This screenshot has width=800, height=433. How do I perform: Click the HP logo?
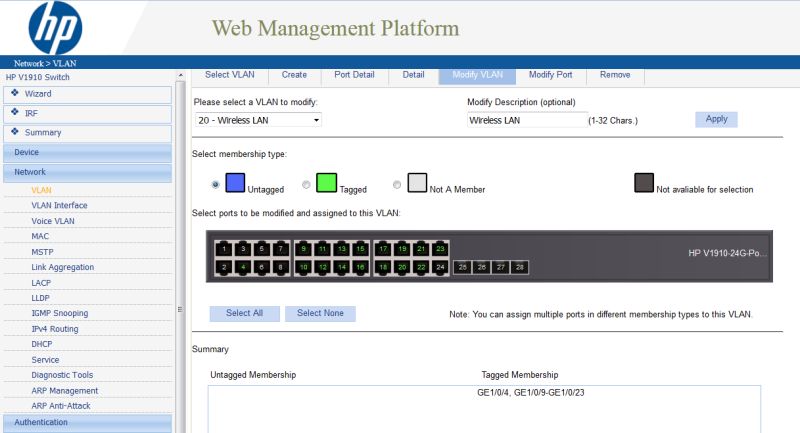55,28
